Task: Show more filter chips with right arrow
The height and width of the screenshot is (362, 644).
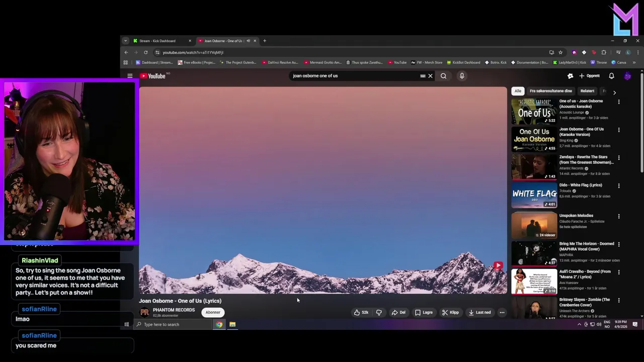Action: 614,92
